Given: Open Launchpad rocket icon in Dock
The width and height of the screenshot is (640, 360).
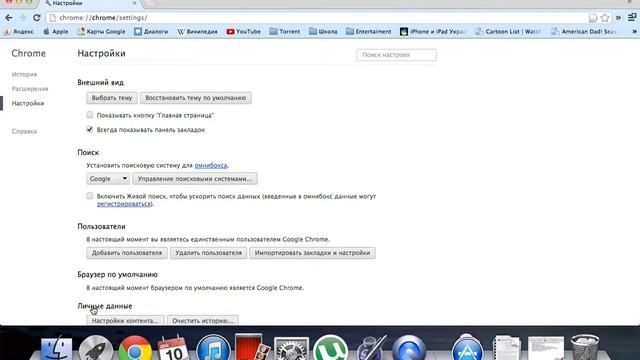Looking at the screenshot, I should pos(96,348).
